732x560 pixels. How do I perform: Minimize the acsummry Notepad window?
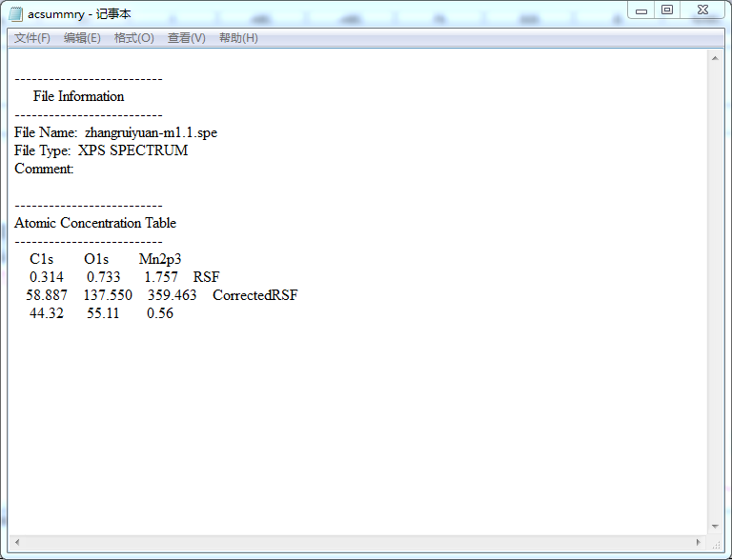(x=641, y=10)
